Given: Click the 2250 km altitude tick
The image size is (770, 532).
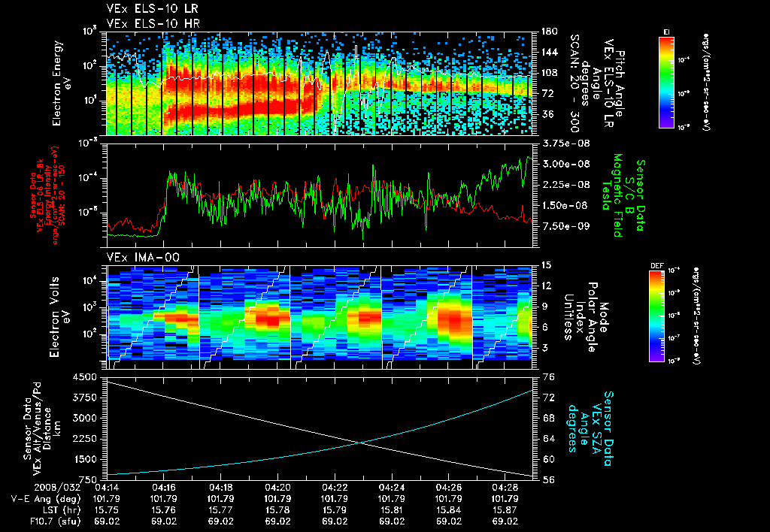Looking at the screenshot, I should pyautogui.click(x=84, y=439).
